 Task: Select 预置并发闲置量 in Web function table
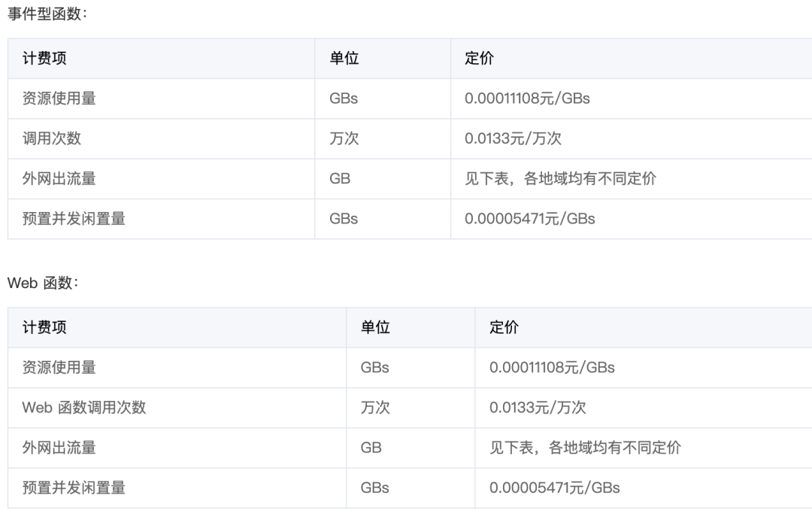click(x=74, y=487)
